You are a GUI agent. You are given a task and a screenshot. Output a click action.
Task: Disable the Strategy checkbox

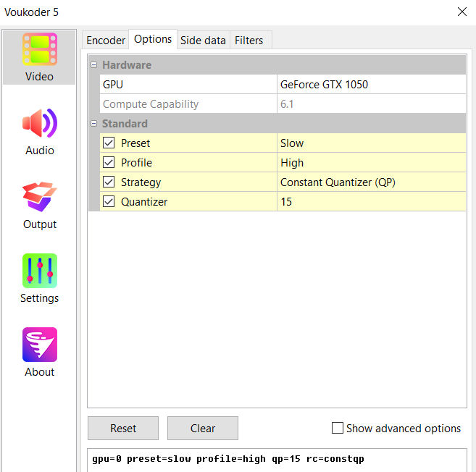click(109, 182)
